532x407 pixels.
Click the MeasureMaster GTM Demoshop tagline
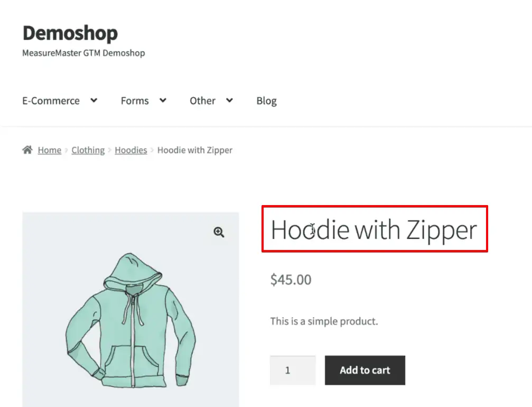click(83, 53)
